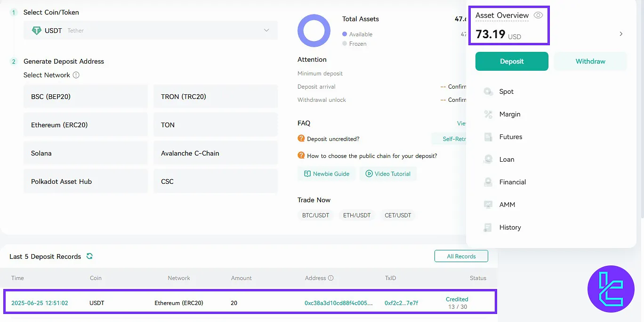The width and height of the screenshot is (644, 322).
Task: Click the total assets donut chart
Action: [x=314, y=31]
